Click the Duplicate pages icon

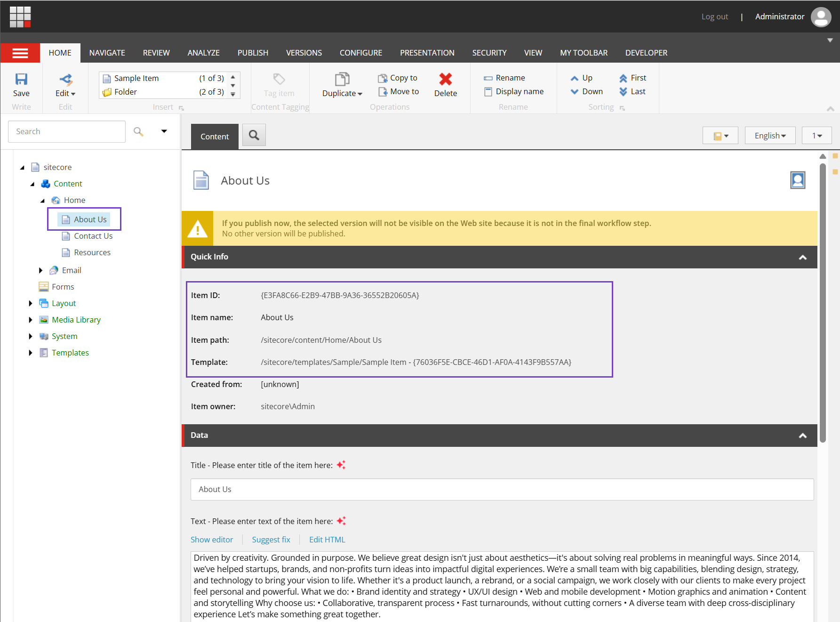click(342, 79)
